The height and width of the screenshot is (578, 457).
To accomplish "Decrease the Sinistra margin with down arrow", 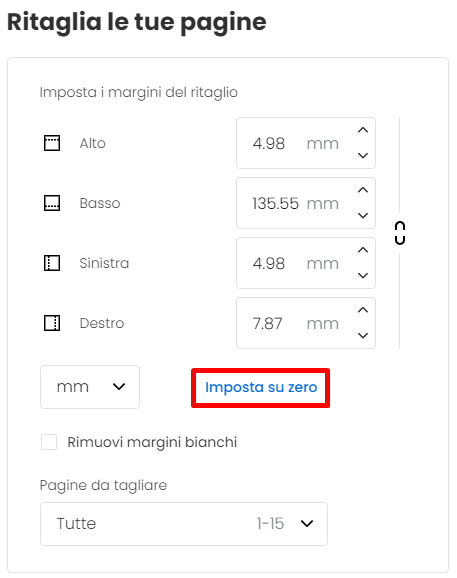I will [363, 276].
